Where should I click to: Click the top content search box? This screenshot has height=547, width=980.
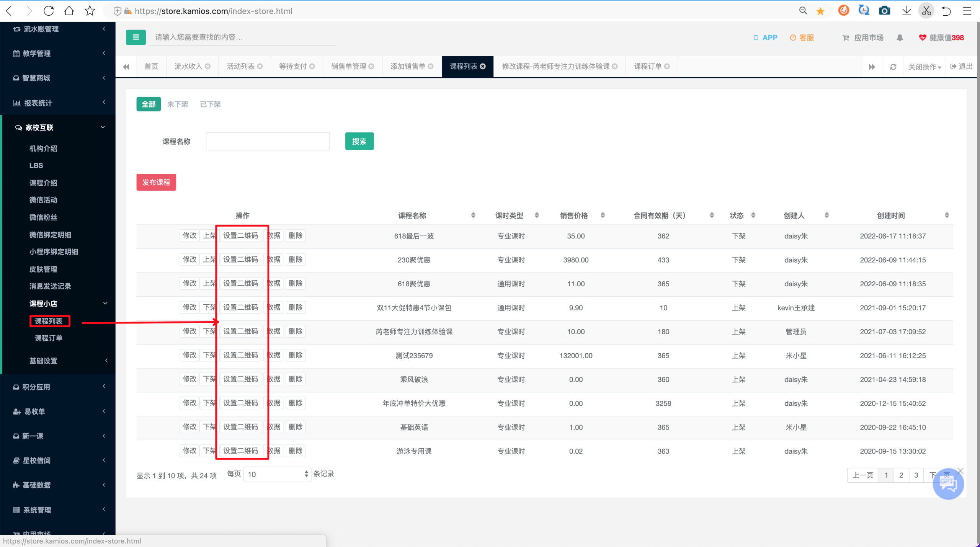[243, 37]
